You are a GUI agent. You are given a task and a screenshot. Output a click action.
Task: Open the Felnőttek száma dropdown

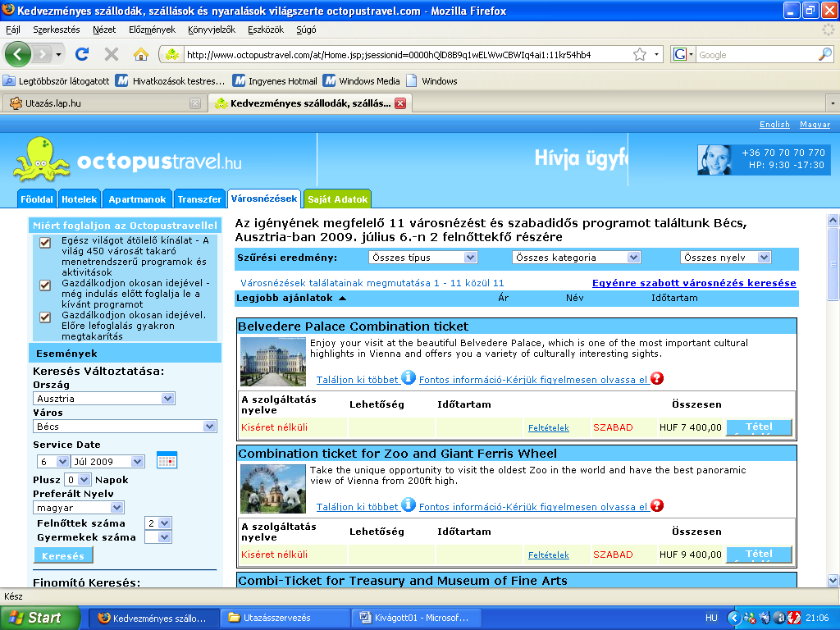158,523
